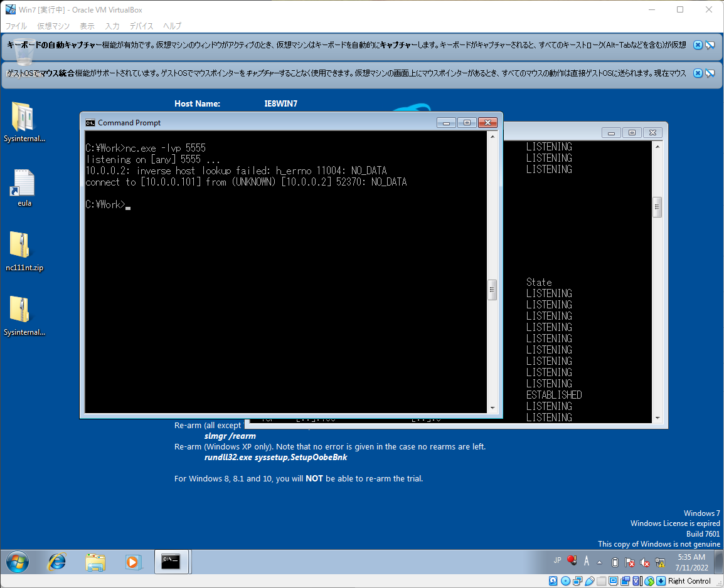Click the battery tray icon

[x=615, y=562]
